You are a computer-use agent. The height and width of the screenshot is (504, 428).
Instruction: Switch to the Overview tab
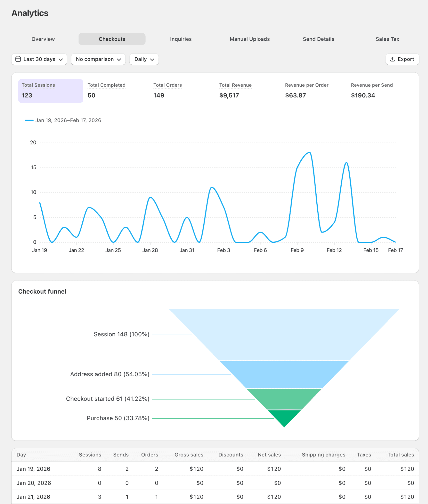(43, 39)
